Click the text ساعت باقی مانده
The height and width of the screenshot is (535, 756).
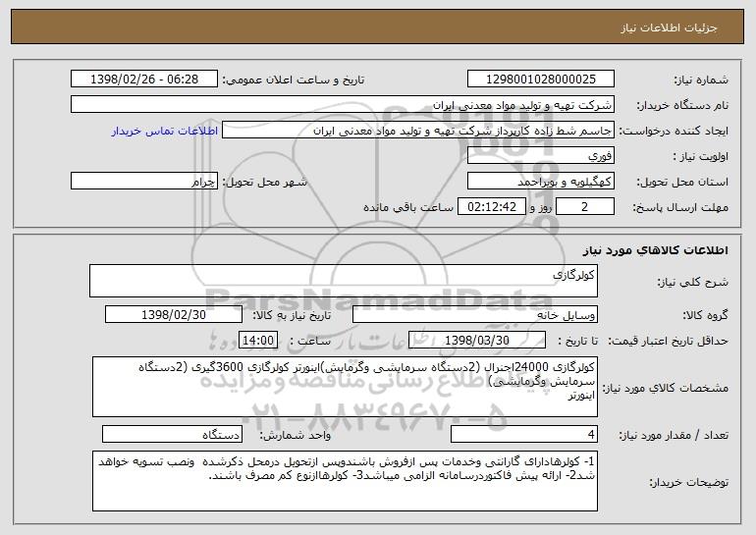(x=407, y=207)
